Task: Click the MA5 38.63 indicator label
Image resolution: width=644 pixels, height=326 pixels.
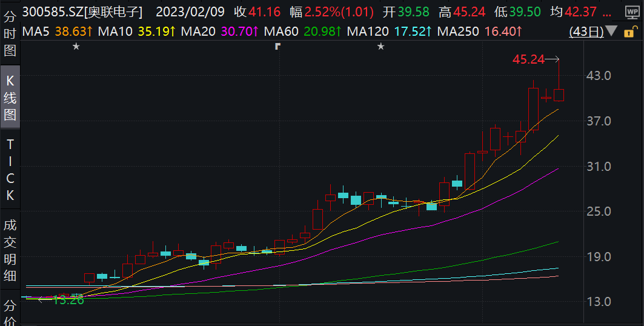Action: pos(58,31)
